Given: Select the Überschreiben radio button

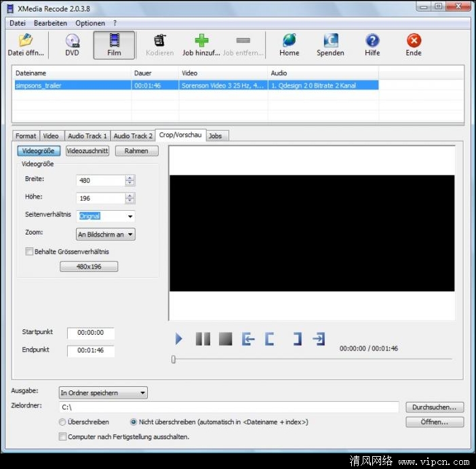Looking at the screenshot, I should (x=63, y=422).
